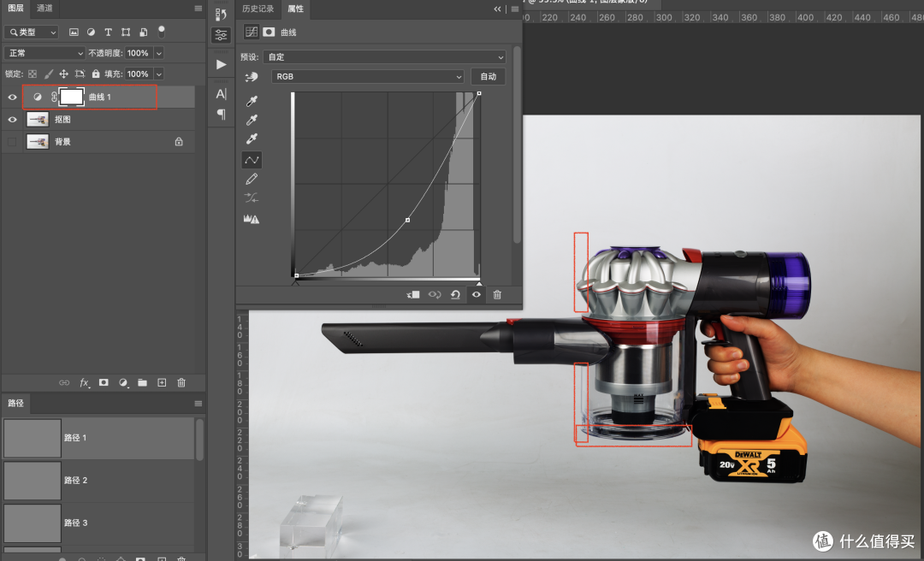The height and width of the screenshot is (561, 924).
Task: Select the black point eyedropper
Action: pos(252,102)
